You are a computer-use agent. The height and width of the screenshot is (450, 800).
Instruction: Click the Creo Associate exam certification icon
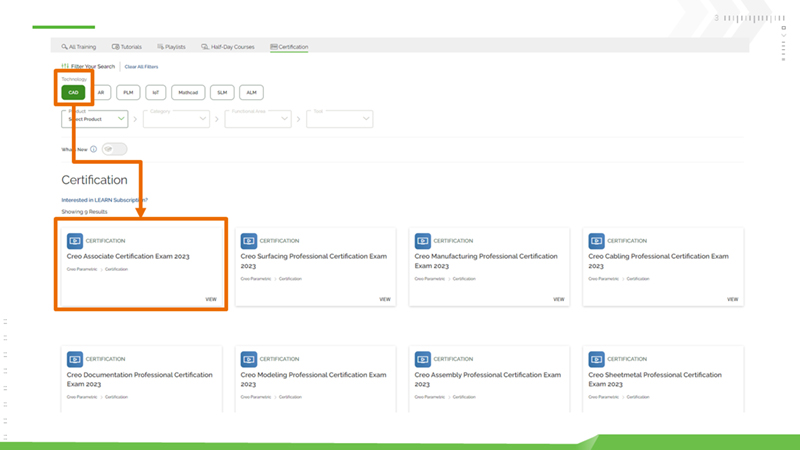[75, 241]
